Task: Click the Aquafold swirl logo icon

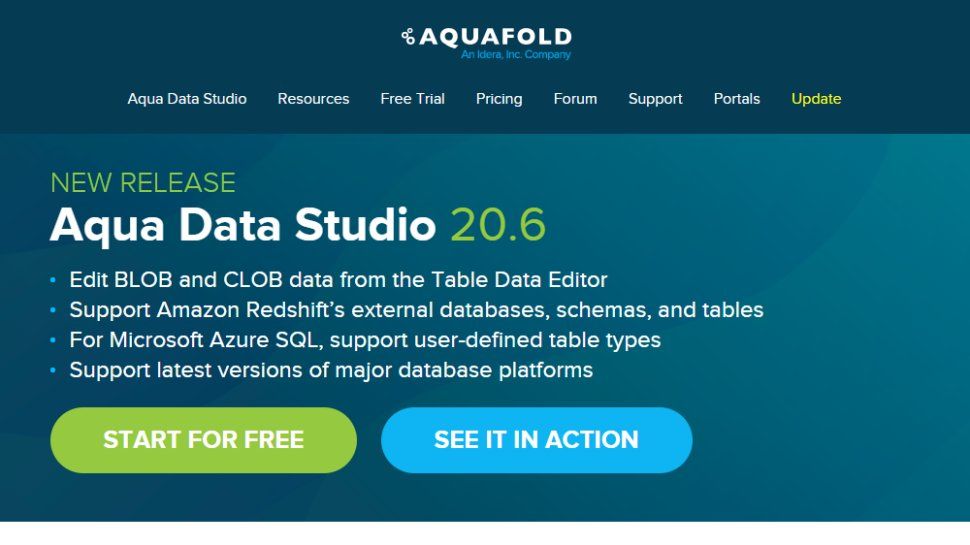Action: pyautogui.click(x=407, y=37)
